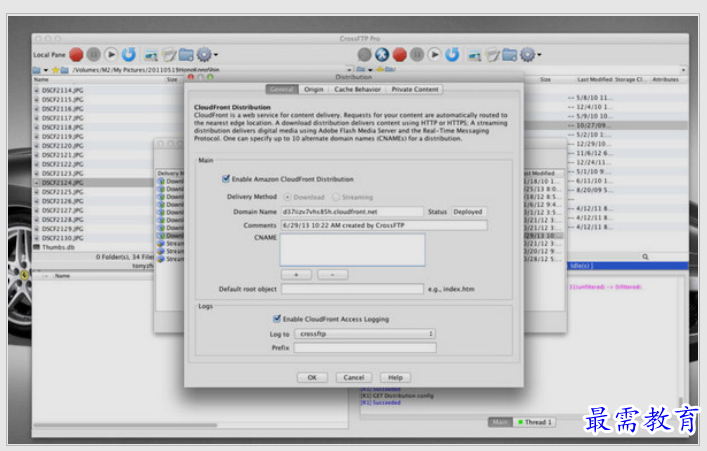Click the log Prefix field
This screenshot has height=451, width=707.
[365, 347]
